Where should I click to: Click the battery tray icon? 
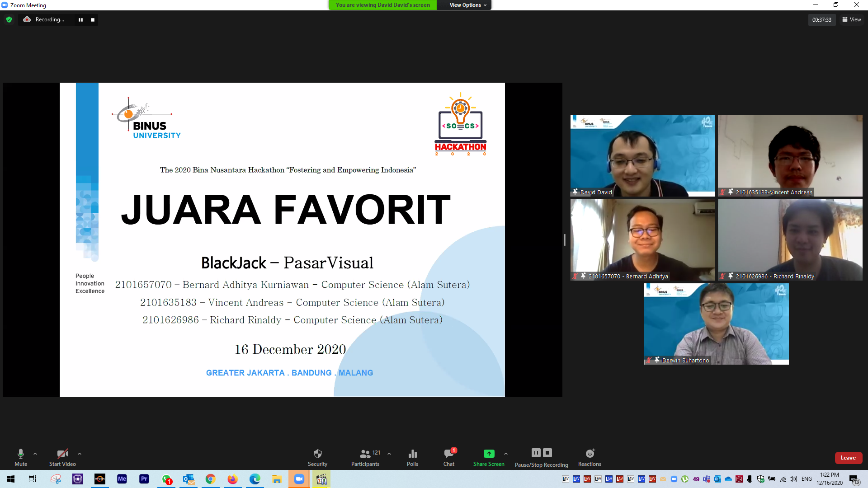pyautogui.click(x=772, y=479)
